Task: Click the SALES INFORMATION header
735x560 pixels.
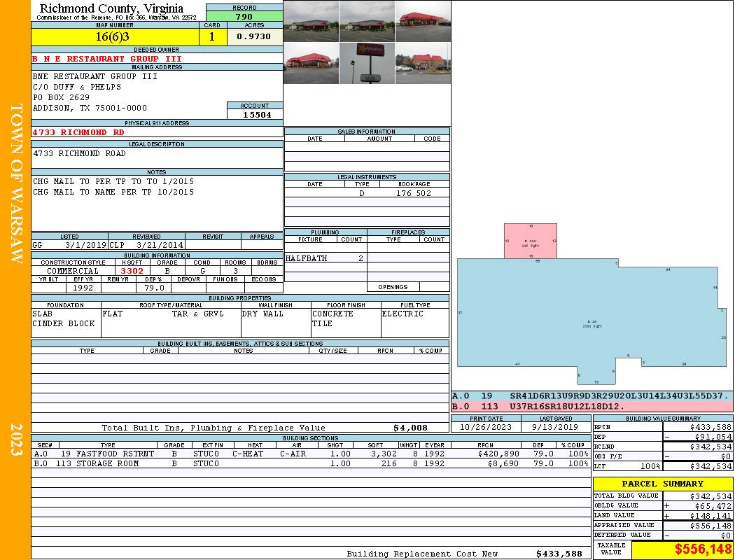Action: 367,131
